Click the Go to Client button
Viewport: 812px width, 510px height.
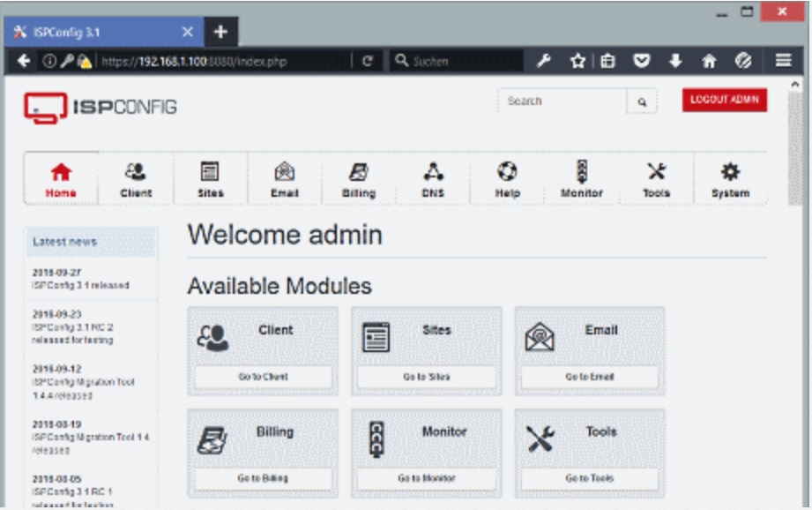pyautogui.click(x=263, y=377)
